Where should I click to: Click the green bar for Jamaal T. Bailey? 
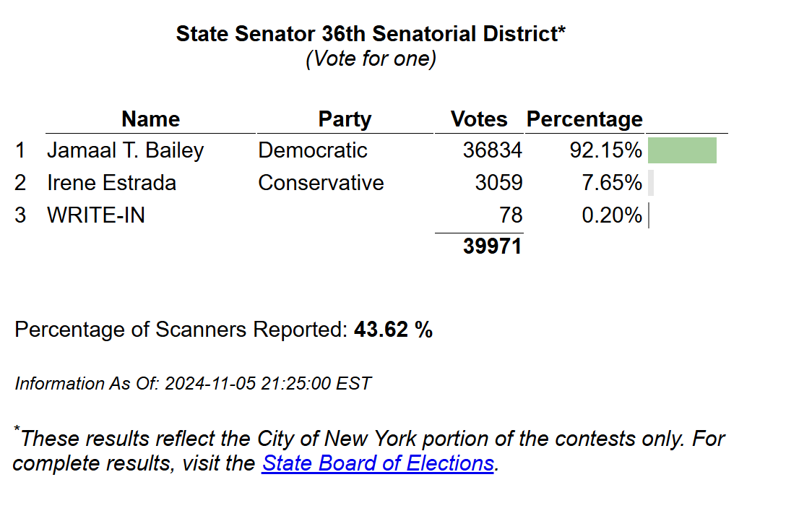click(682, 150)
